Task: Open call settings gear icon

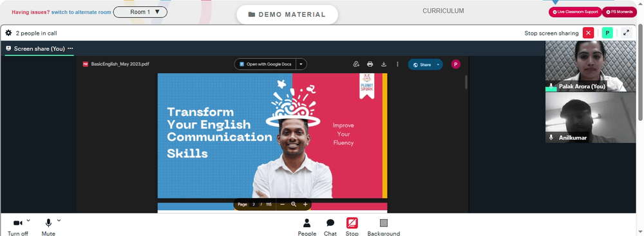Action: (8, 33)
